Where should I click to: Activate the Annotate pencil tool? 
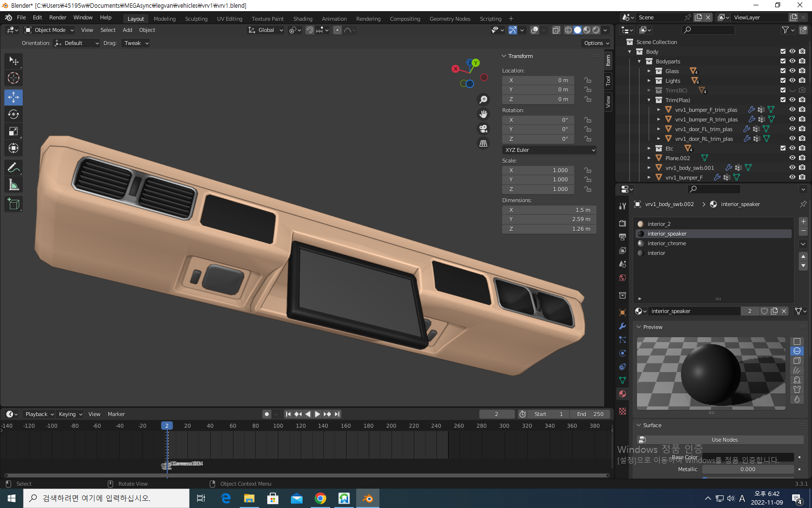[x=14, y=168]
